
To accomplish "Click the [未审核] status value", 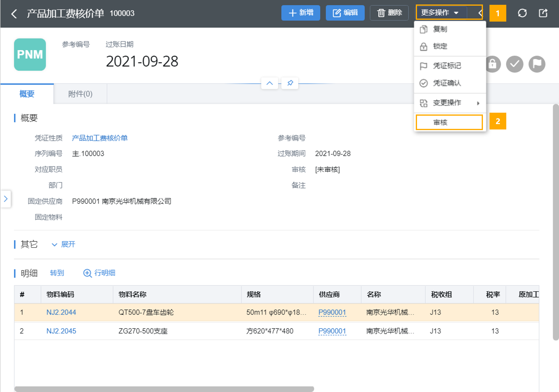I will (327, 170).
